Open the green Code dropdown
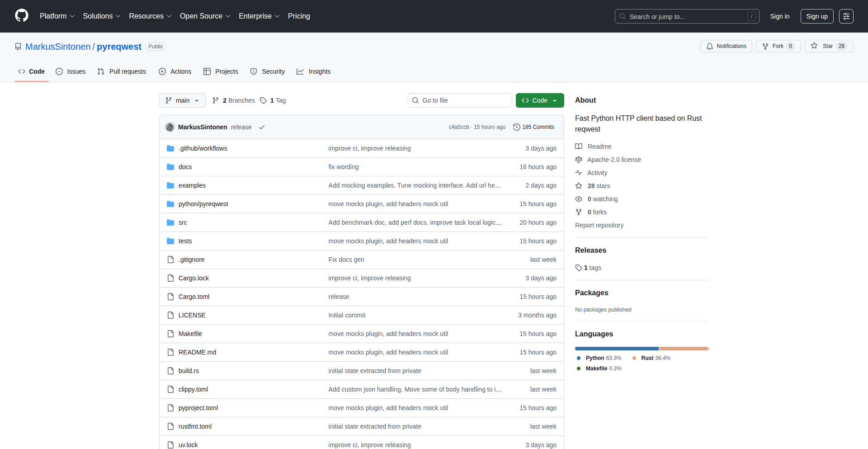Screen dimensions: 868x449 click(x=539, y=100)
